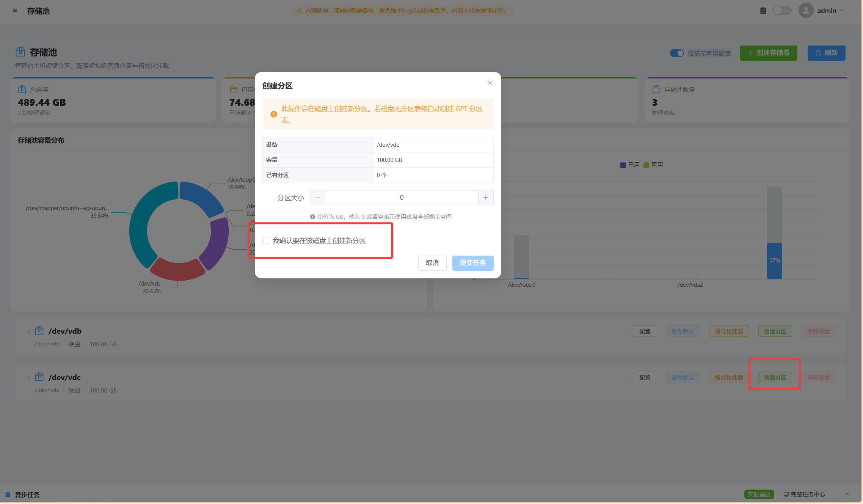Click 设为默认 for /dev/vdc
Image resolution: width=863 pixels, height=504 pixels.
pyautogui.click(x=683, y=378)
